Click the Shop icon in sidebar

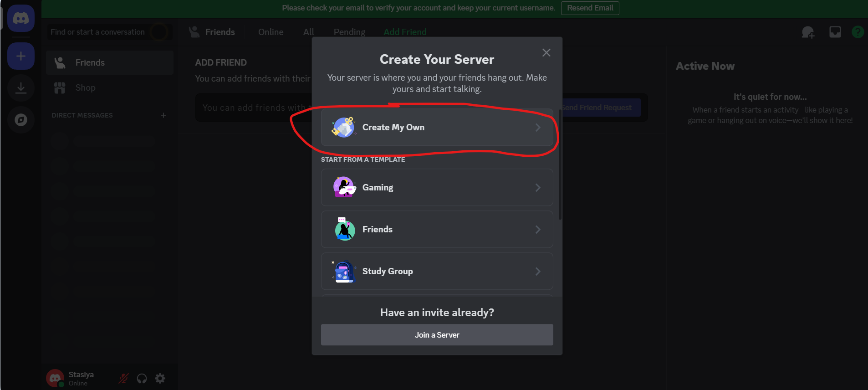[x=60, y=87]
